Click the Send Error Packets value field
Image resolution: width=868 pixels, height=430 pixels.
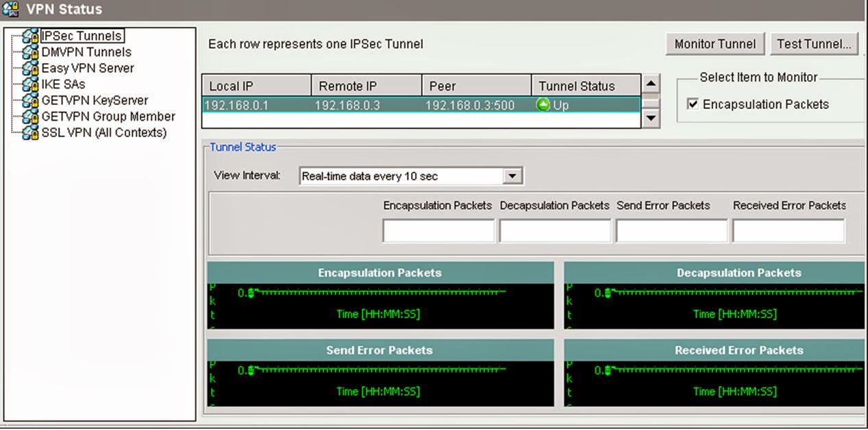click(671, 230)
